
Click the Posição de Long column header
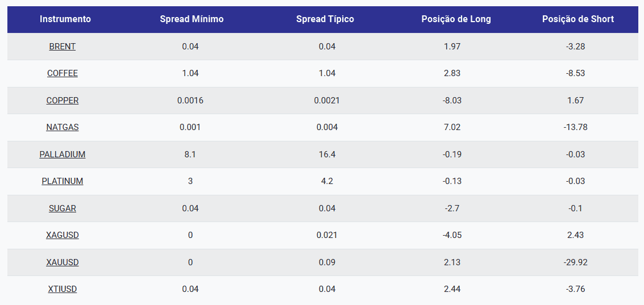(x=456, y=19)
